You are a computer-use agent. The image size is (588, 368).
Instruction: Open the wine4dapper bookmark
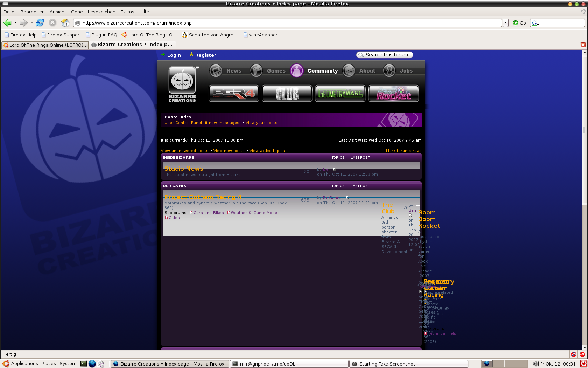click(x=260, y=35)
